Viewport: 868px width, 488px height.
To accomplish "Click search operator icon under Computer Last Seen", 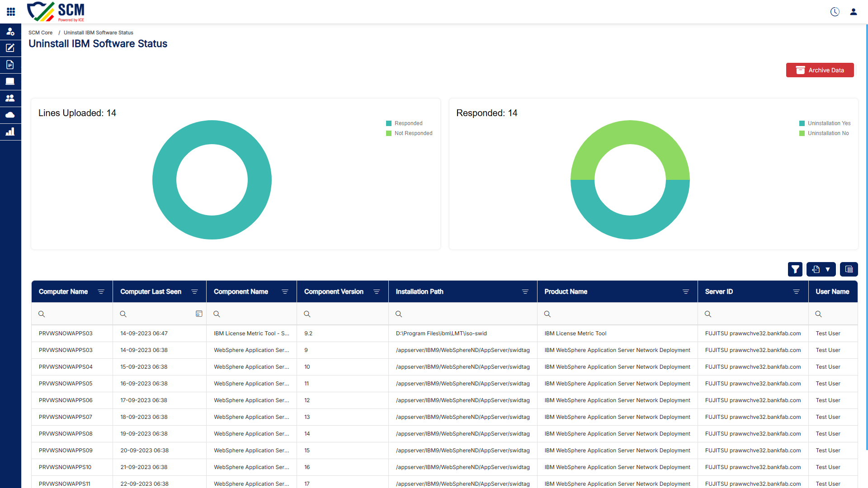I will coord(123,314).
